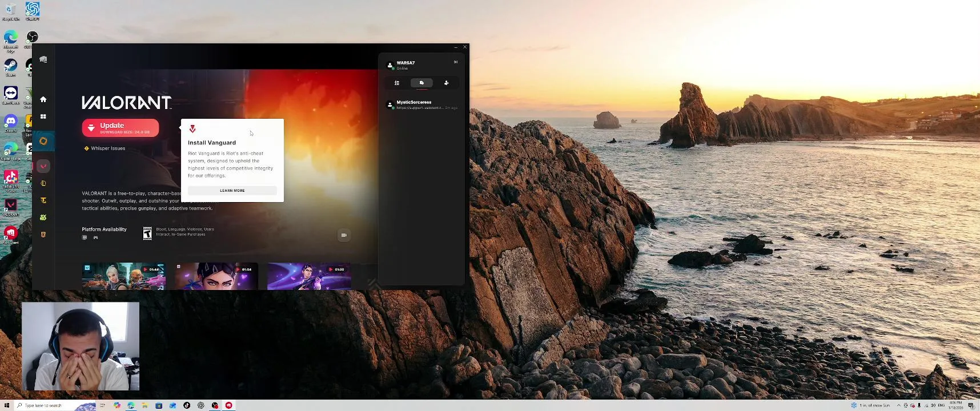Click WARSA7 Online status text
980x411 pixels.
[x=402, y=68]
